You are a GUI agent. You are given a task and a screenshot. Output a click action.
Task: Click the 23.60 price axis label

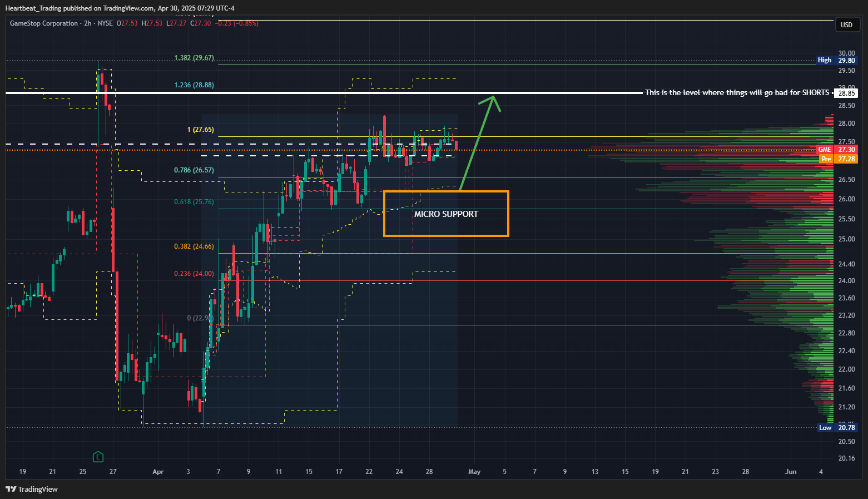[847, 298]
